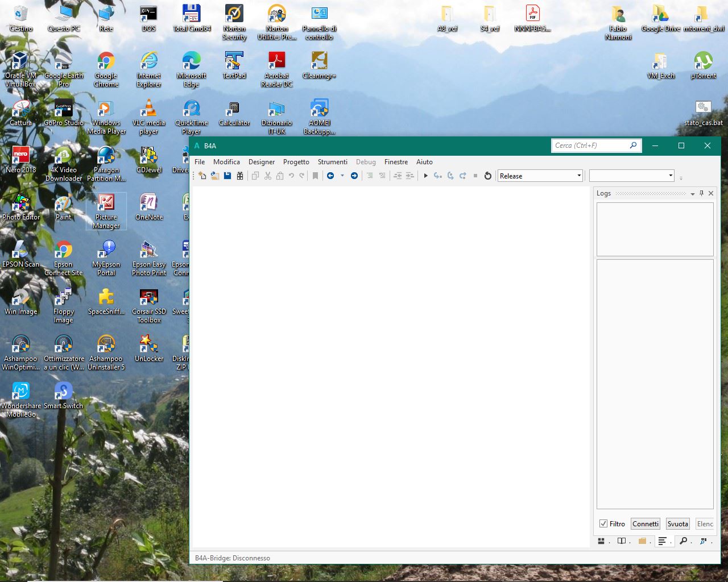728x582 pixels.
Task: Toggle the Filtro checkbox in Logs
Action: 603,524
